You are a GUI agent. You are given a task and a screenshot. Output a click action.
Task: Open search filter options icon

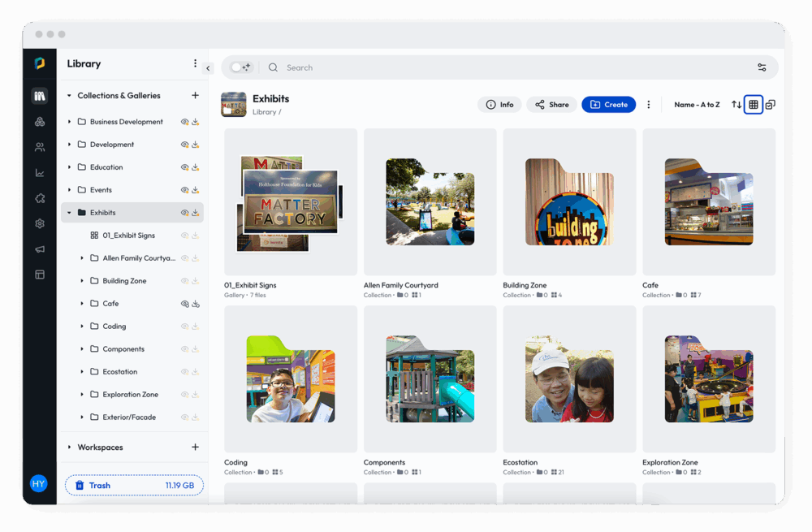click(762, 67)
